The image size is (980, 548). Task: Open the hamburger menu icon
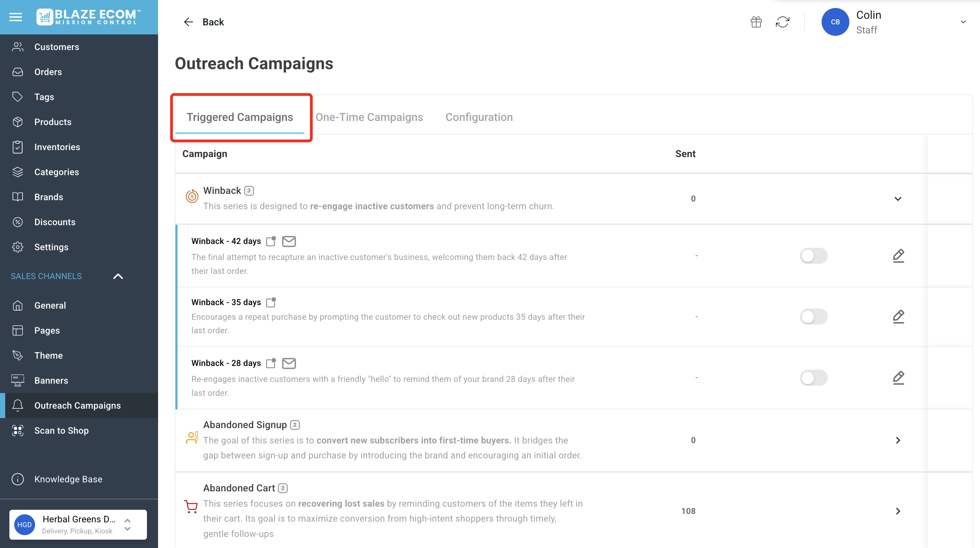click(x=16, y=17)
